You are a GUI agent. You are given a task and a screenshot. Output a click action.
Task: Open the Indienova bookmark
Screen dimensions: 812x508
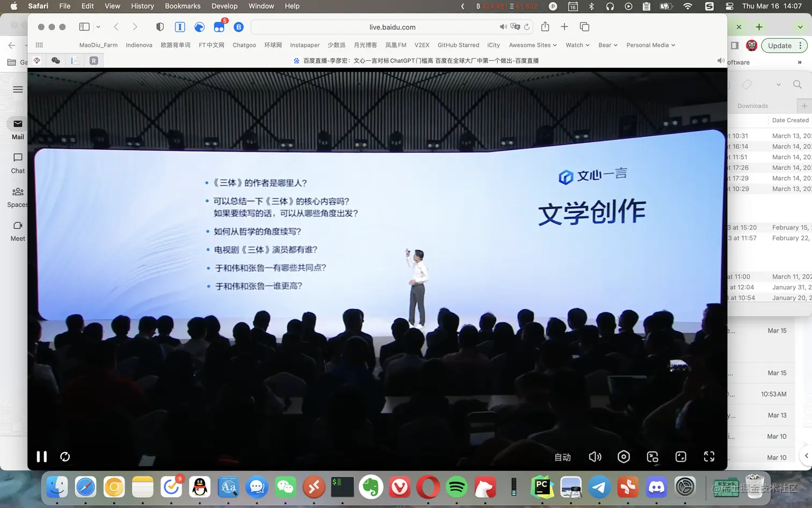139,45
